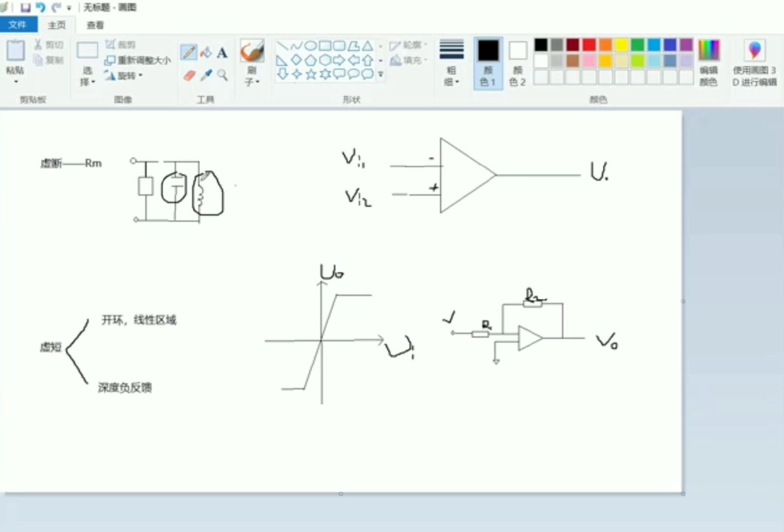Choose the Left arrow shape
The image size is (784, 532).
354,60
